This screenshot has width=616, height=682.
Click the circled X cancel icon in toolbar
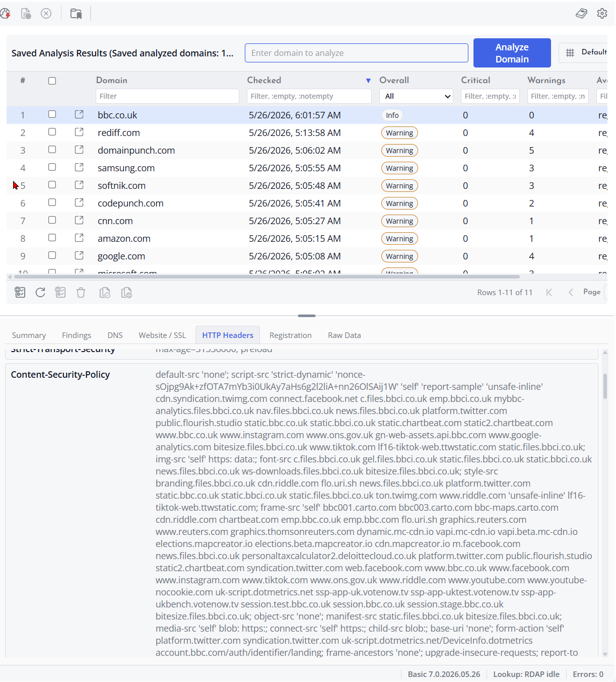46,14
